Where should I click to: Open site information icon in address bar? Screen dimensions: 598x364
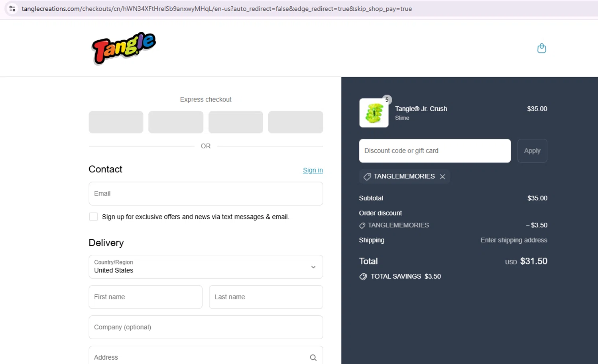tap(12, 8)
